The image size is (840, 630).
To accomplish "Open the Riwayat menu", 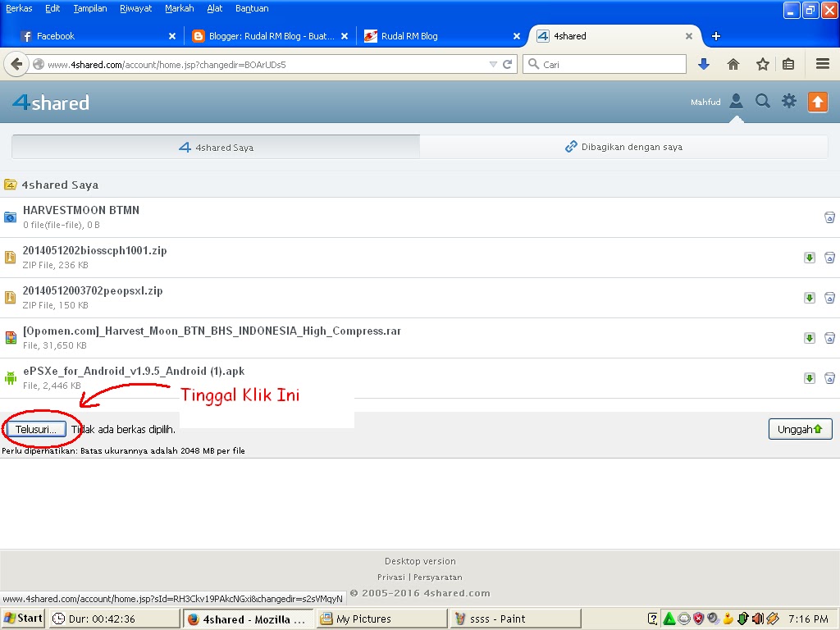I will [x=136, y=8].
